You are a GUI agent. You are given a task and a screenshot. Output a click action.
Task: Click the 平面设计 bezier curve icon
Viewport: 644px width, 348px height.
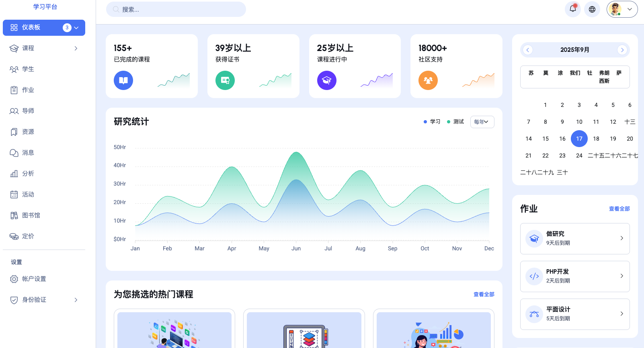coord(534,314)
